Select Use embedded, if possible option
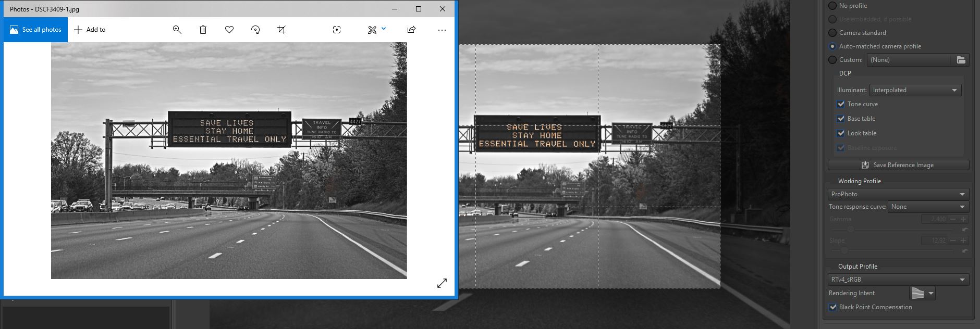Image resolution: width=980 pixels, height=329 pixels. pos(832,19)
